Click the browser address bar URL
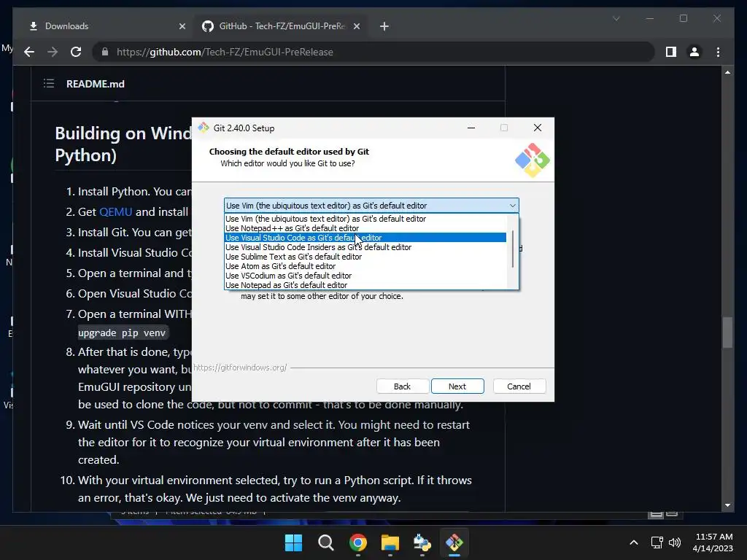This screenshot has height=560, width=747. pos(225,52)
